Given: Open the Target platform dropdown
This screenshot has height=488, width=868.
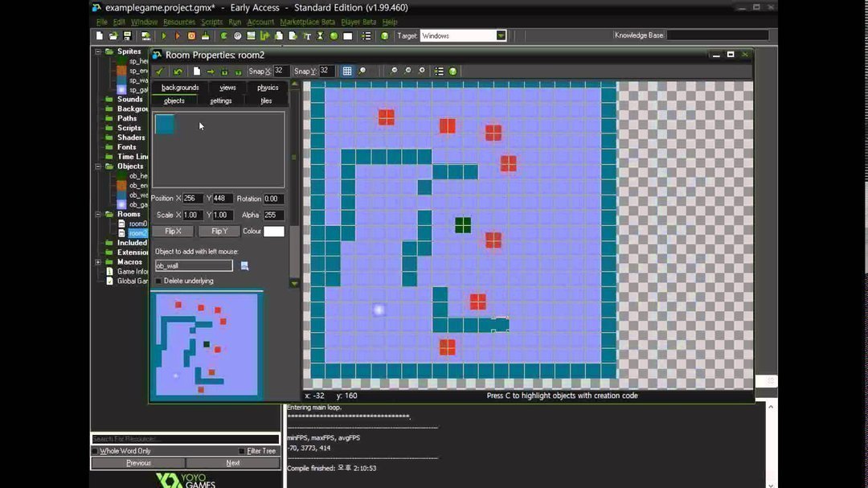Looking at the screenshot, I should 501,36.
